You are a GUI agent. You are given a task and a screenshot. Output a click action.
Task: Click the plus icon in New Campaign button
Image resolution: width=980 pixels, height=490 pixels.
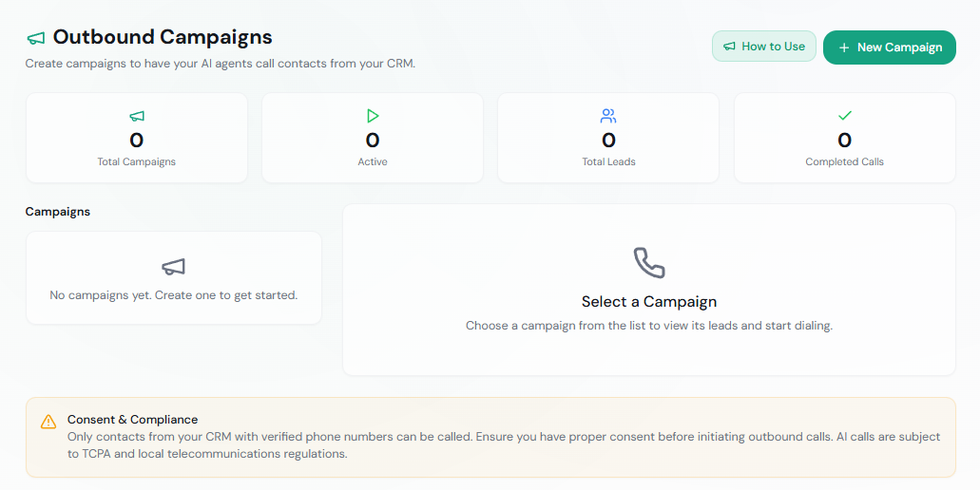(844, 47)
